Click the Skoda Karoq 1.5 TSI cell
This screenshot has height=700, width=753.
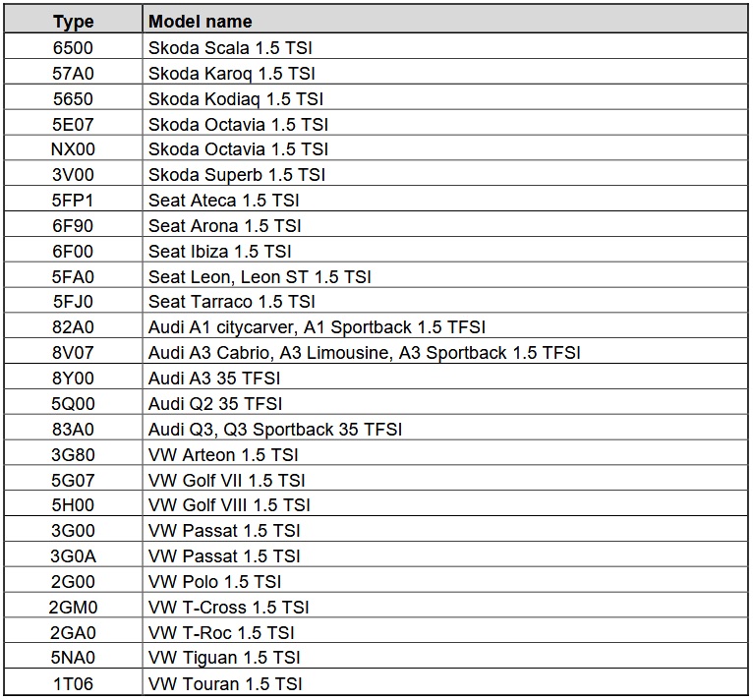231,73
